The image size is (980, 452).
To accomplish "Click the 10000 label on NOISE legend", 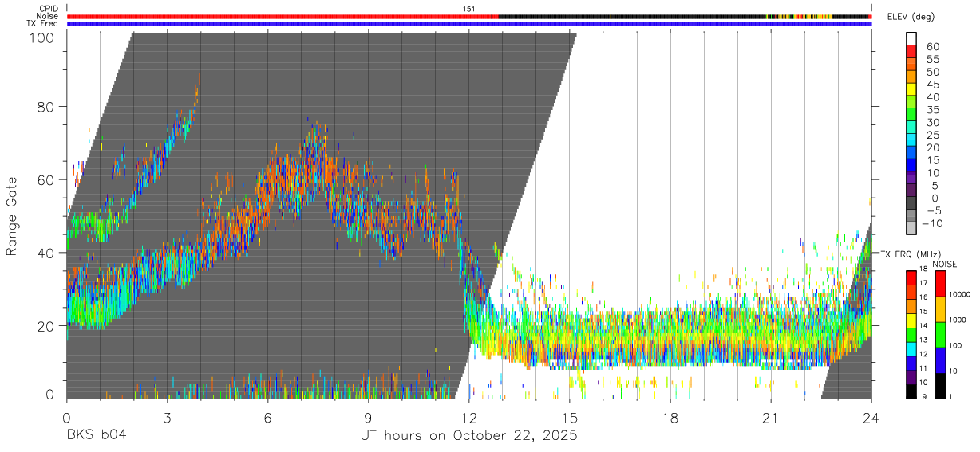I will tap(959, 294).
